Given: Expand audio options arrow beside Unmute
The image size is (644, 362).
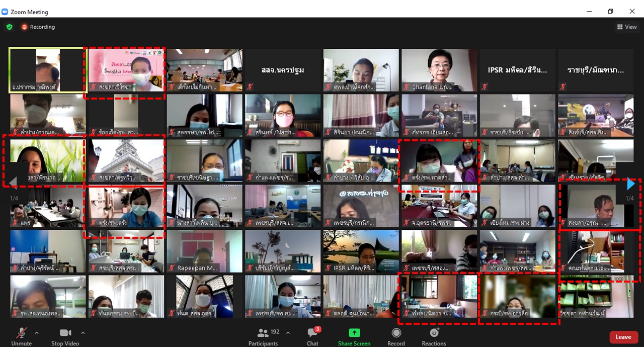Looking at the screenshot, I should click(x=36, y=333).
